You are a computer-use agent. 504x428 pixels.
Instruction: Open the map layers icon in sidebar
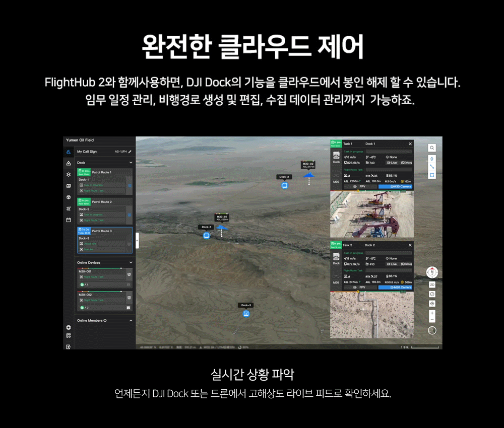[69, 174]
